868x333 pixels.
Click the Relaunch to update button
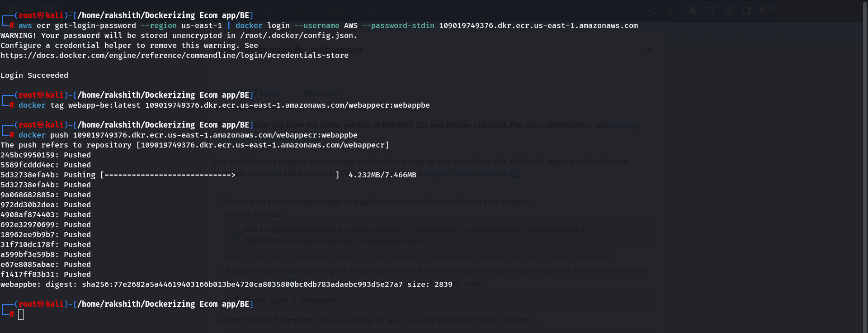pyautogui.click(x=815, y=11)
